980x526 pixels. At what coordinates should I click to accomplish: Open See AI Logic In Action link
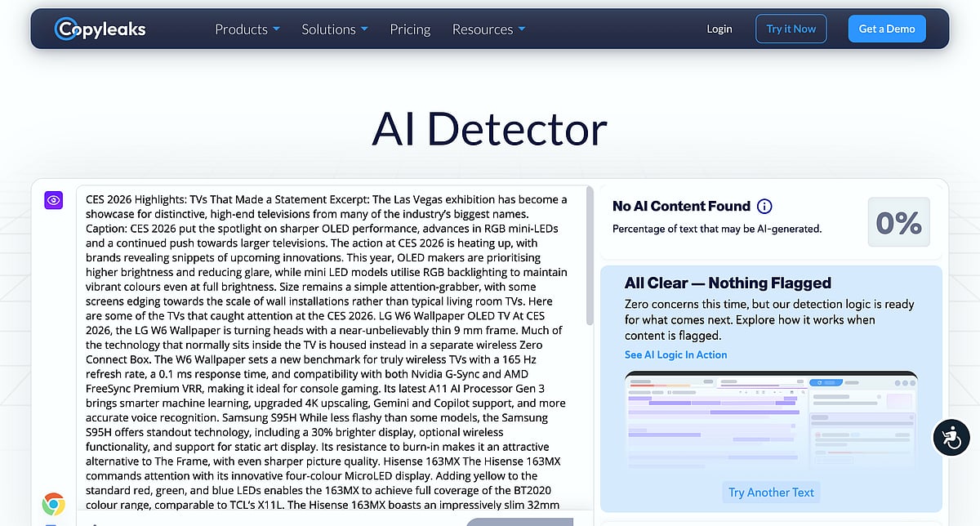[675, 354]
